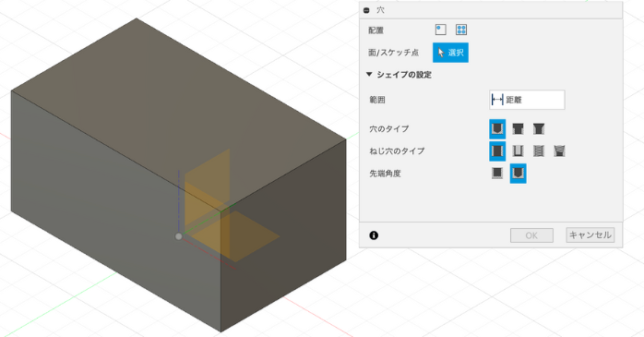Click the 選択 face/sketch point button
Image resolution: width=644 pixels, height=337 pixels.
450,53
